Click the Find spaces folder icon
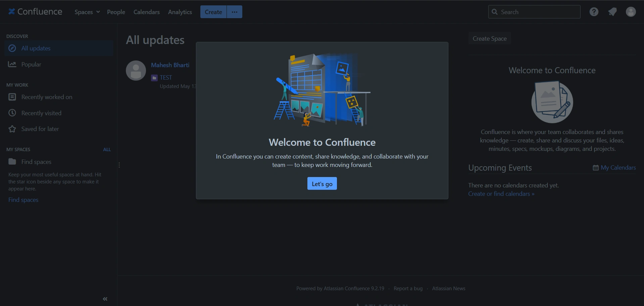The width and height of the screenshot is (644, 306). click(12, 162)
